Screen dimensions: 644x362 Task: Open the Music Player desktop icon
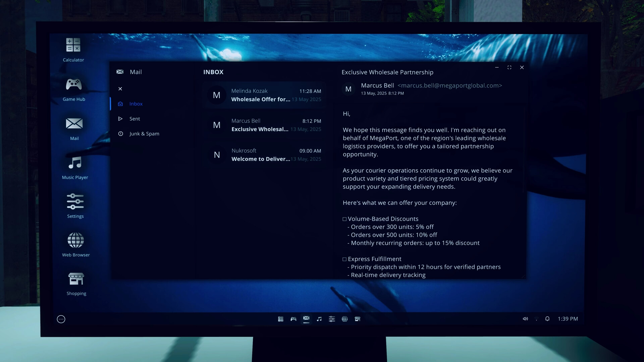(75, 163)
